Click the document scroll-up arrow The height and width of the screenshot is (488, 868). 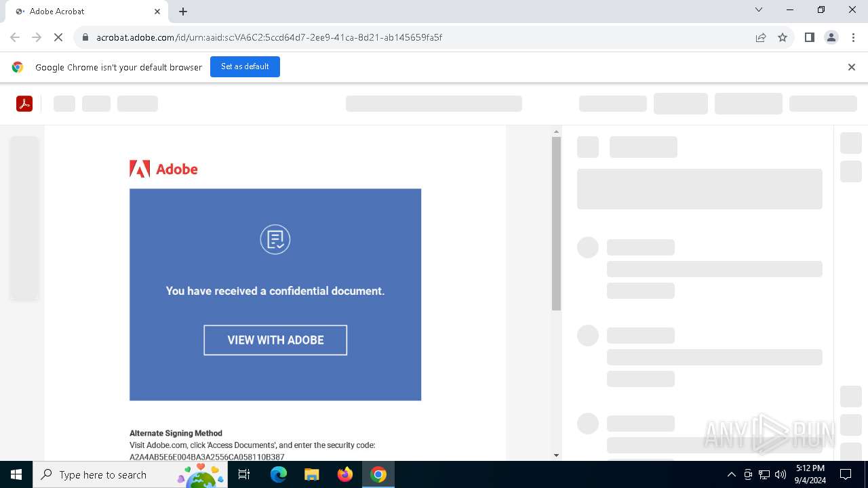tap(556, 131)
